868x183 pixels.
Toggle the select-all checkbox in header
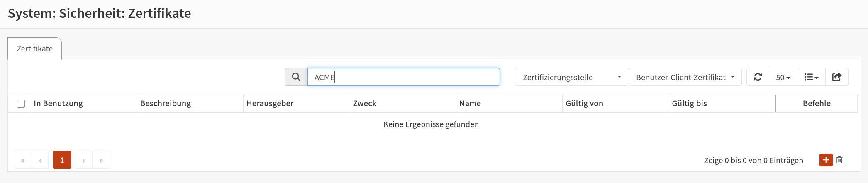click(x=21, y=104)
